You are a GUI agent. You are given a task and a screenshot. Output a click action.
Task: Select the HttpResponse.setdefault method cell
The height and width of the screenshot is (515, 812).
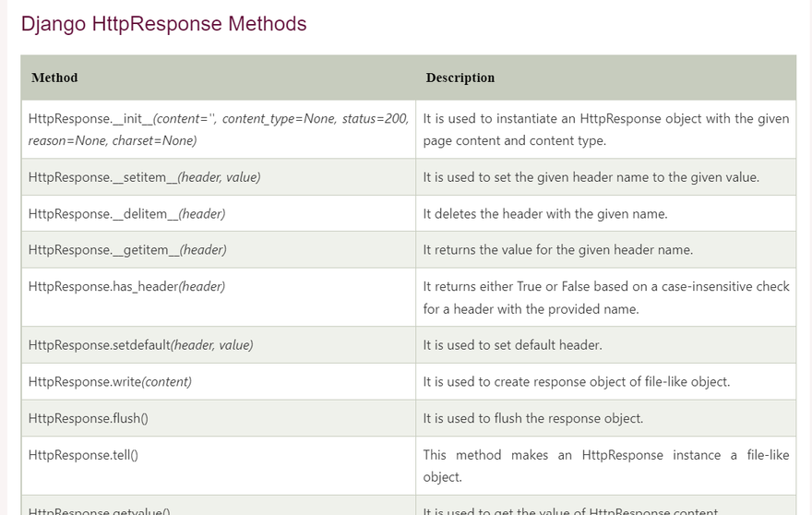[140, 345]
